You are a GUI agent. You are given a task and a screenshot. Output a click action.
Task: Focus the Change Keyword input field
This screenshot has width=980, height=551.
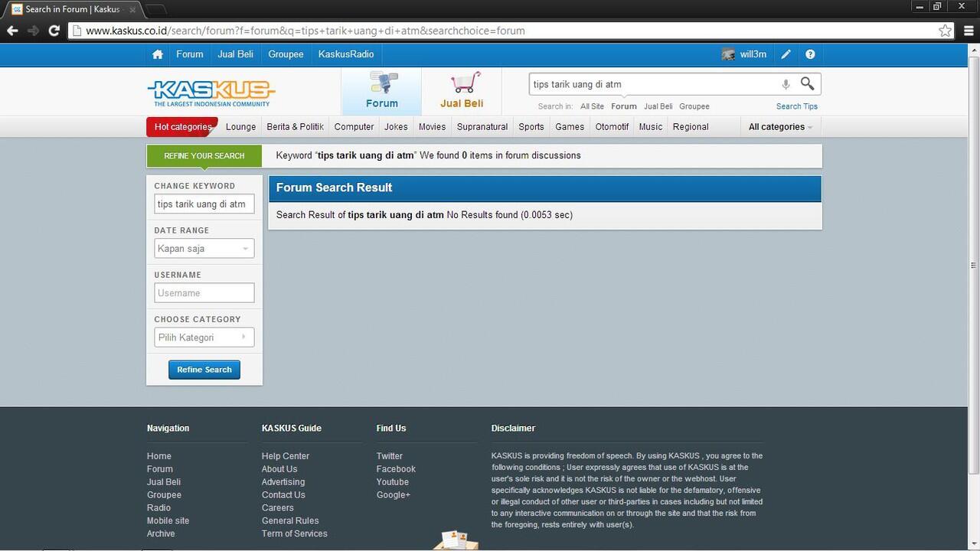click(x=204, y=204)
